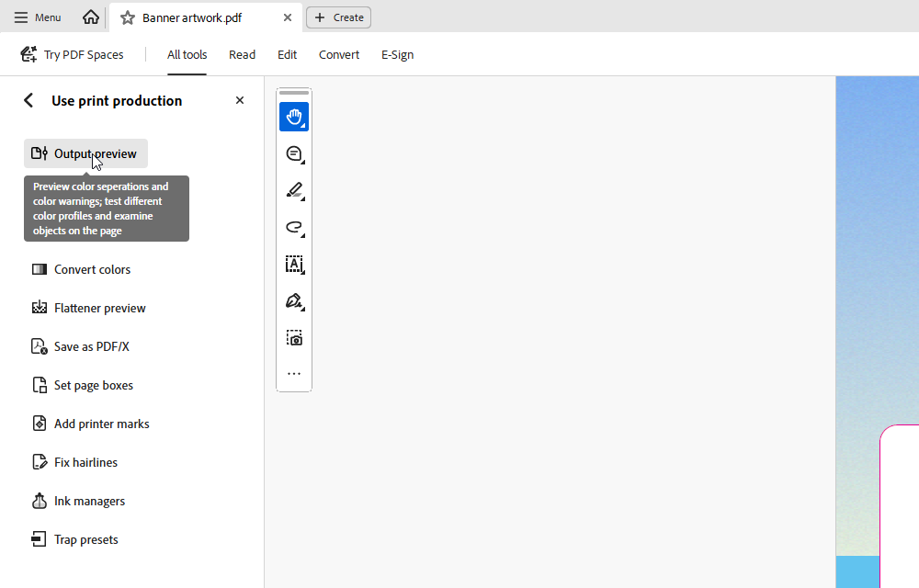
Task: Switch to the Read tab
Action: (242, 54)
